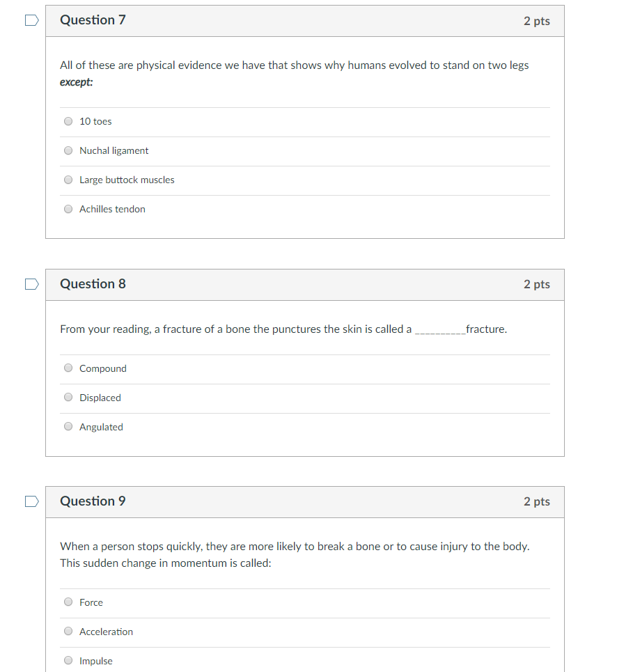Click the Question 9 header title
617x672 pixels.
click(93, 501)
